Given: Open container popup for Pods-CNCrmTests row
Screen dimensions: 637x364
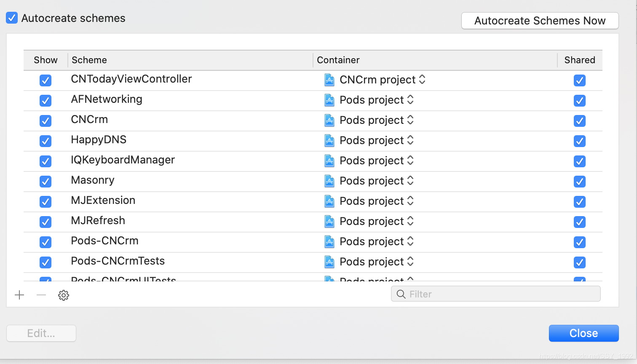Looking at the screenshot, I should tap(369, 262).
